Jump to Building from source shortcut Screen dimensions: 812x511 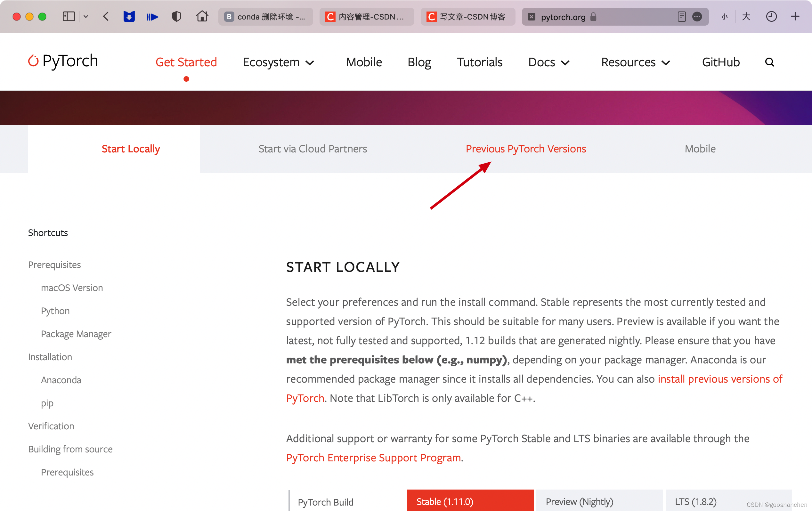tap(70, 449)
